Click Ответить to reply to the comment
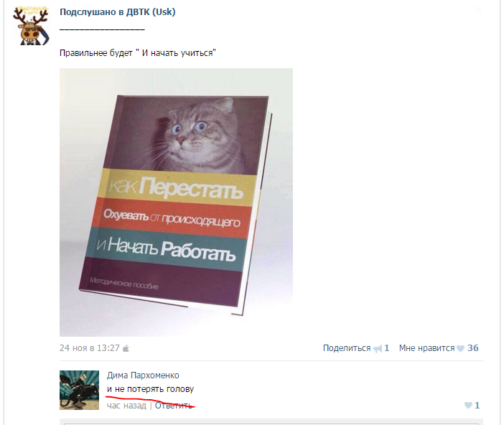Image resolution: width=504 pixels, height=425 pixels. (x=174, y=406)
